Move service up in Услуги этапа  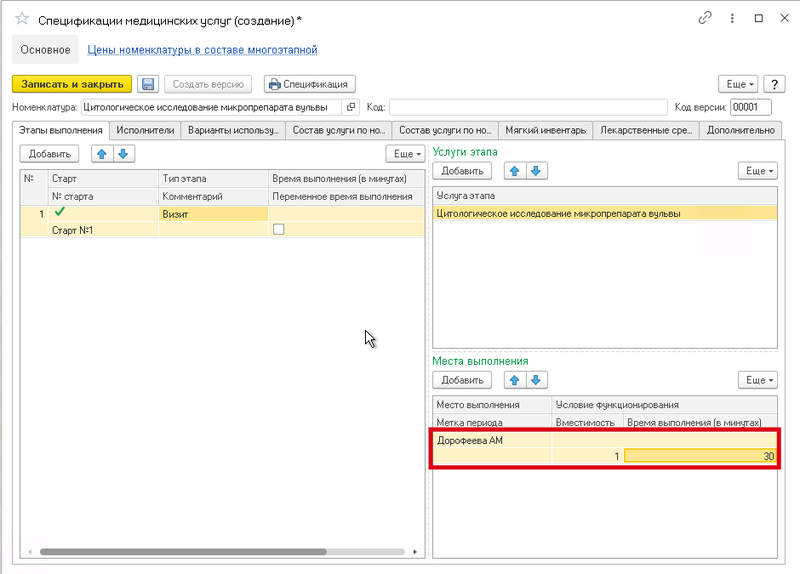coord(513,171)
